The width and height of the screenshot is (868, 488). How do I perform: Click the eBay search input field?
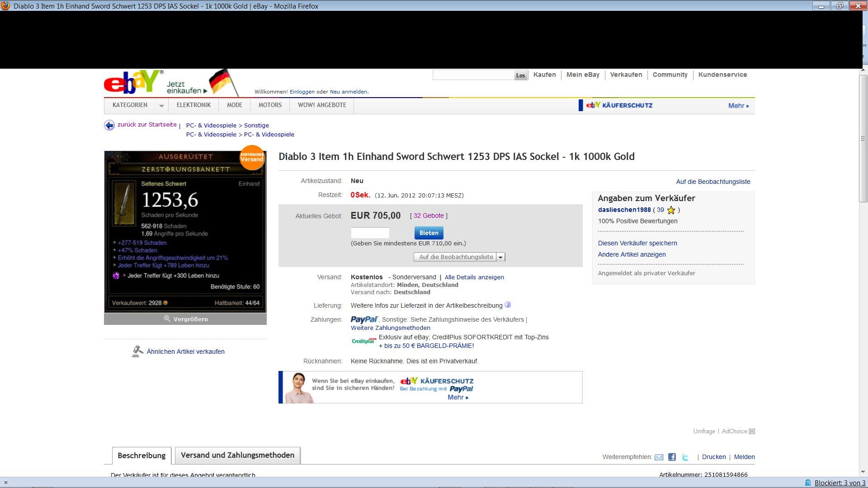click(473, 75)
